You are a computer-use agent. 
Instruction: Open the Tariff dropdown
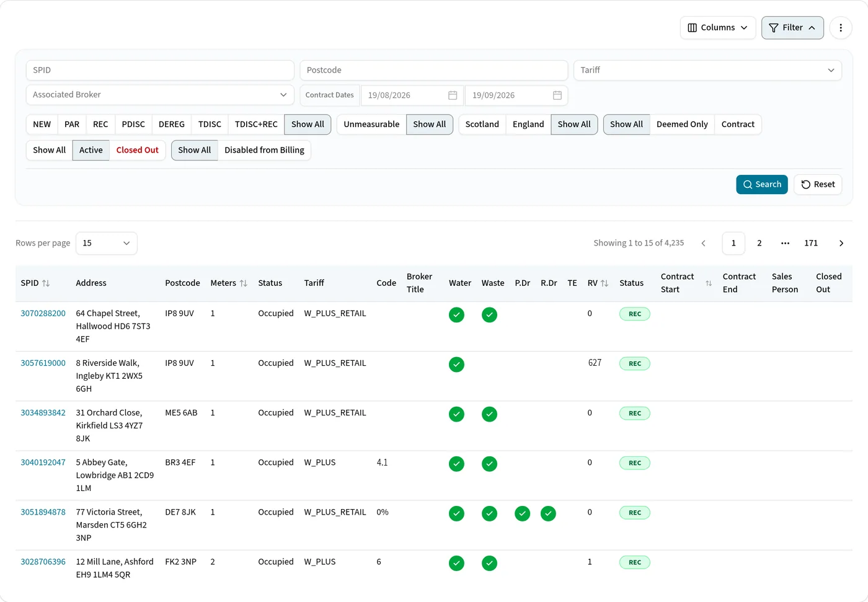[707, 70]
